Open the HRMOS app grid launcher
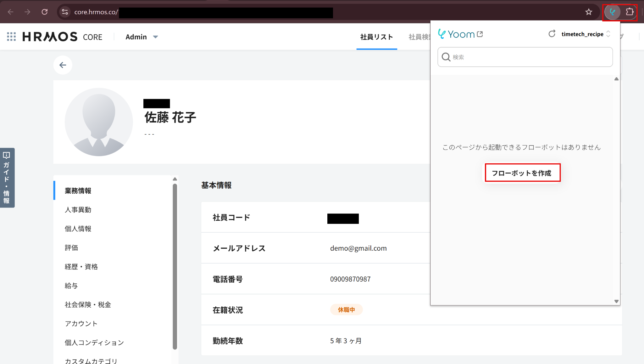This screenshot has height=364, width=644. tap(11, 37)
